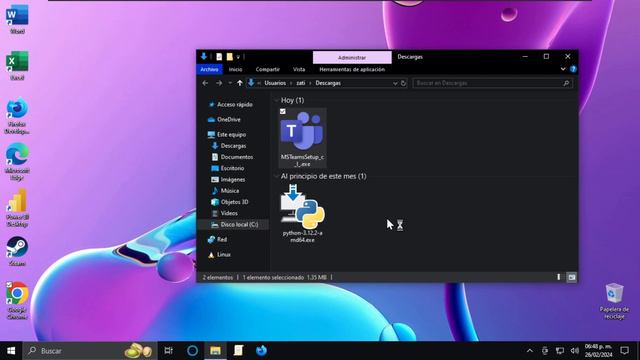Select Red in navigation pane
The height and width of the screenshot is (360, 640).
[x=217, y=240]
